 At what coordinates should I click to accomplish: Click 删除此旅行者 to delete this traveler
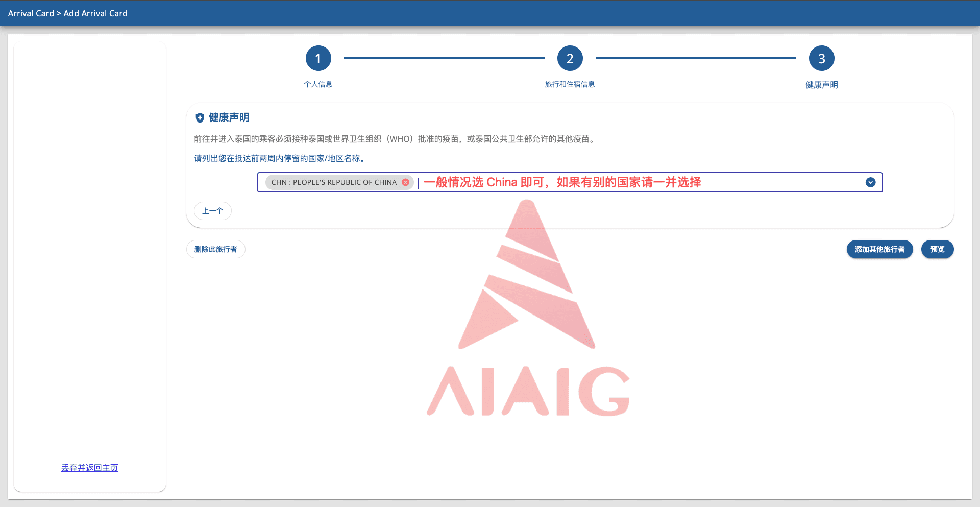pos(215,249)
